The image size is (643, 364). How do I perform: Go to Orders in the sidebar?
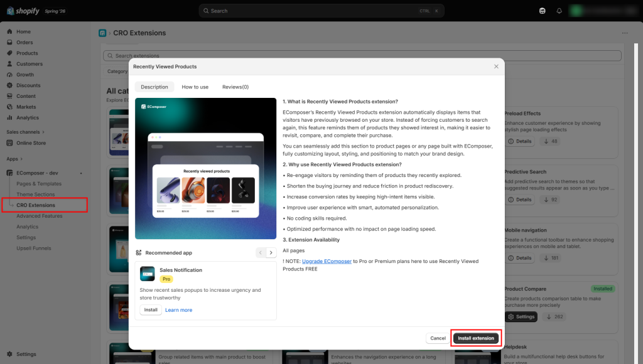(24, 42)
